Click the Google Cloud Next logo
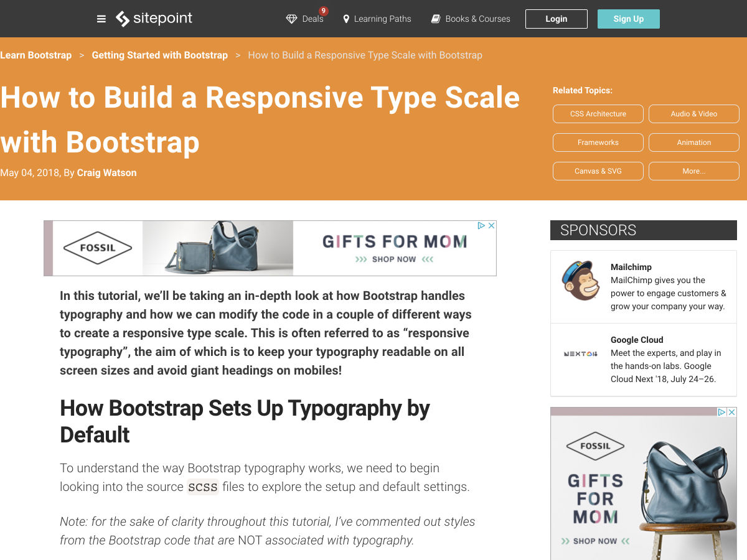The width and height of the screenshot is (747, 560). click(x=580, y=353)
